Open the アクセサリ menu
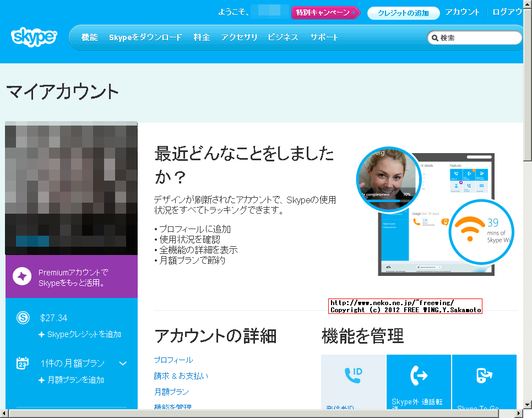Screen dimensions: 532x418 (x=239, y=37)
